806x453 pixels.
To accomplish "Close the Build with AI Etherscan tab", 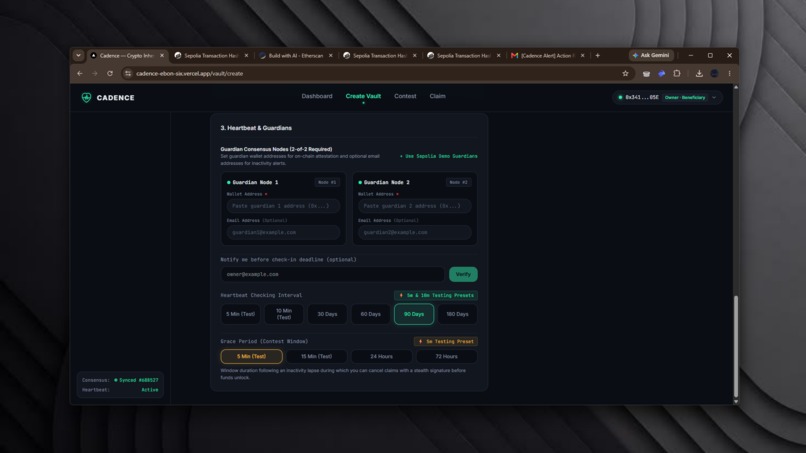I will pyautogui.click(x=331, y=56).
